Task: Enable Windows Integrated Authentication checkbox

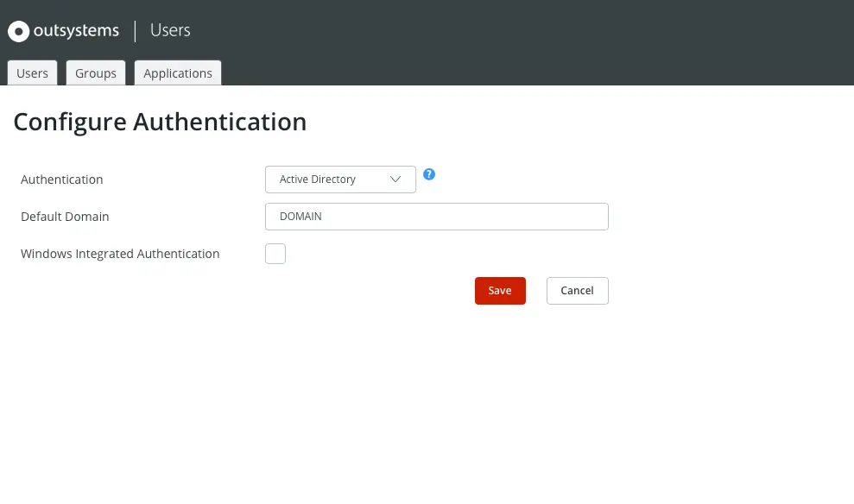Action: coord(275,254)
